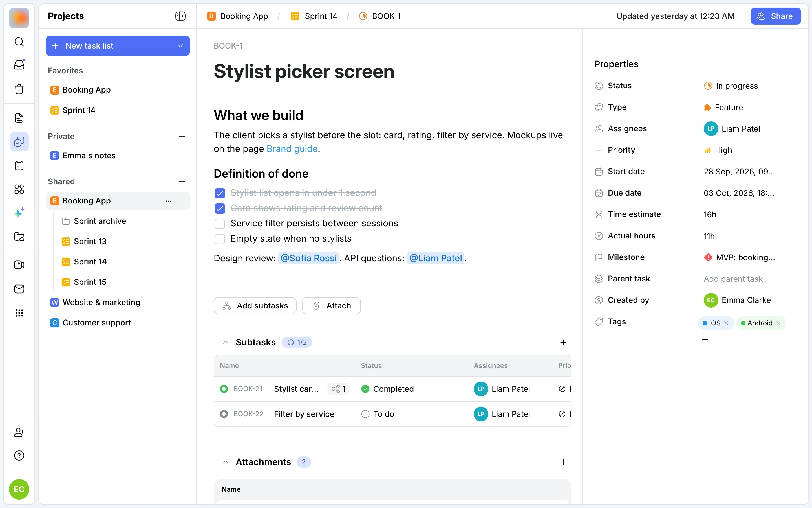Uncheck 'Card shows rating and review count'
812x508 pixels.
pos(220,208)
